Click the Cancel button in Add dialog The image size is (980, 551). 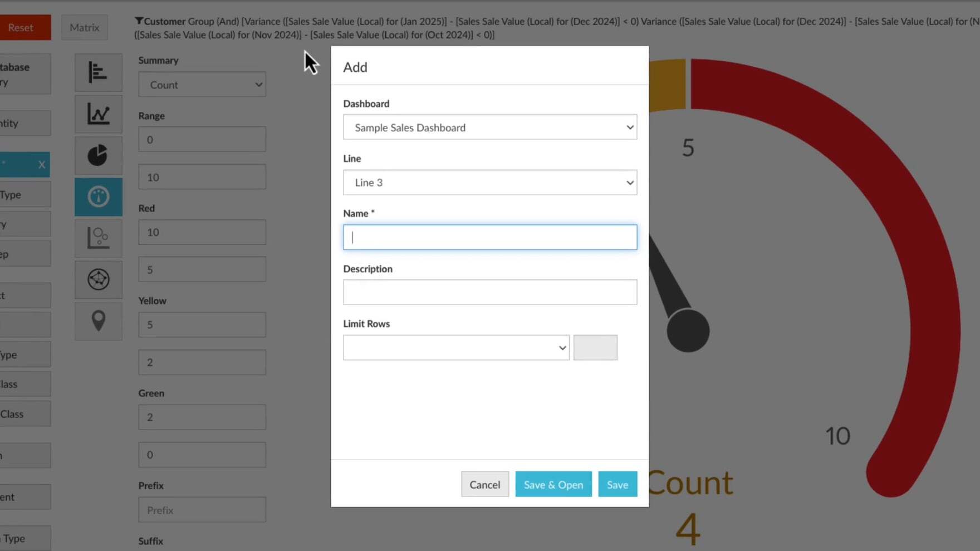[485, 484]
